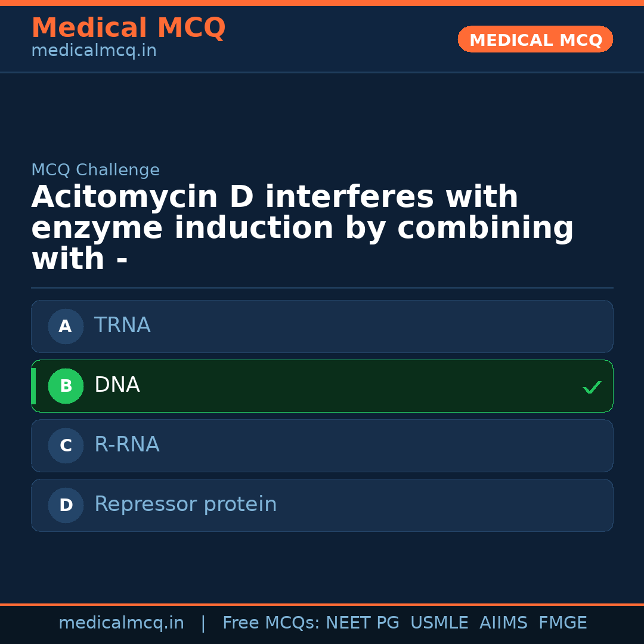Open the medicalmcq.in link under the title

(94, 51)
